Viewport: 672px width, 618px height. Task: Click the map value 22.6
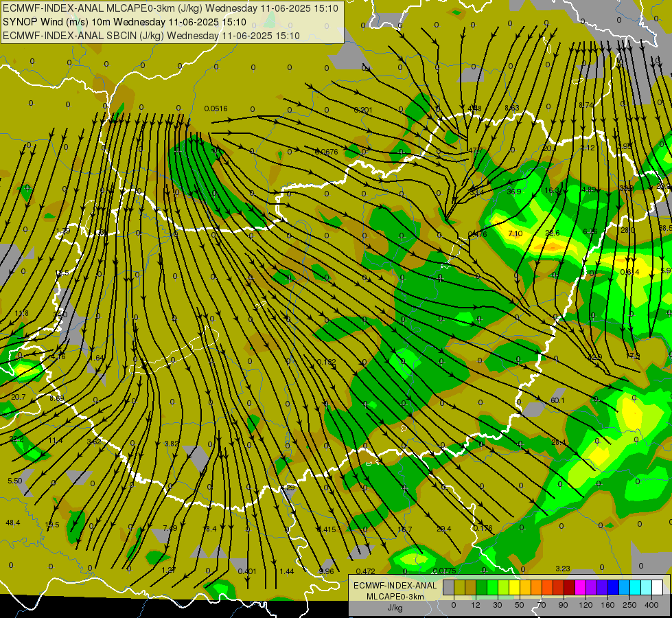tap(553, 233)
